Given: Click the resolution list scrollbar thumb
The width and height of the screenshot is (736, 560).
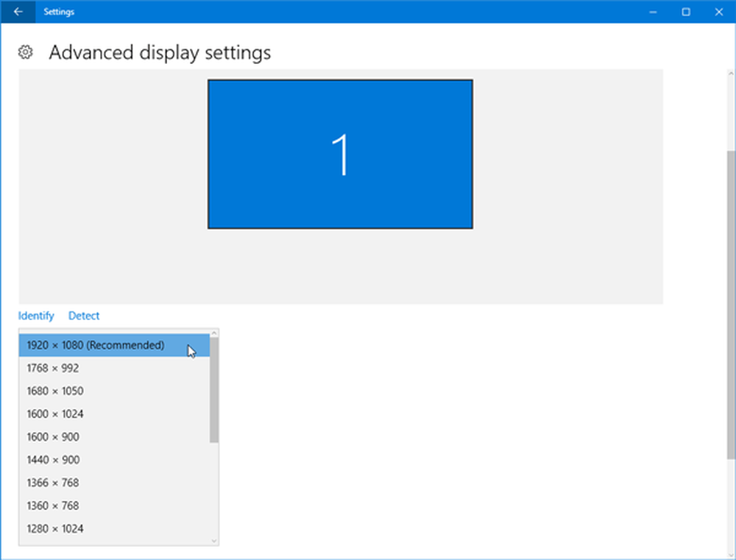Looking at the screenshot, I should [214, 390].
